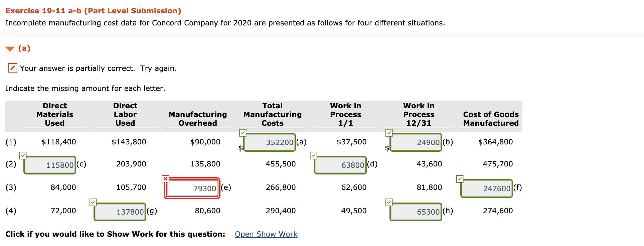This screenshot has width=644, height=246.
Task: Click the 290,400 total manufacturing costs value
Action: click(x=281, y=211)
